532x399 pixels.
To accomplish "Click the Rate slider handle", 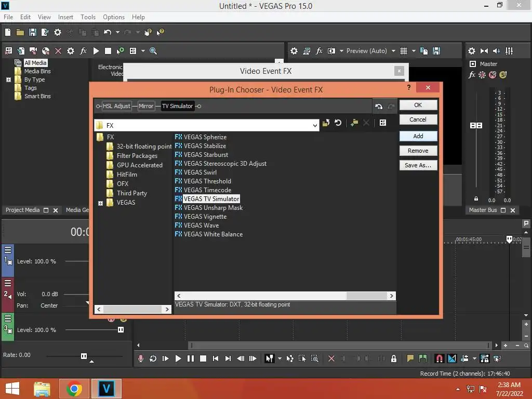I will (x=84, y=356).
